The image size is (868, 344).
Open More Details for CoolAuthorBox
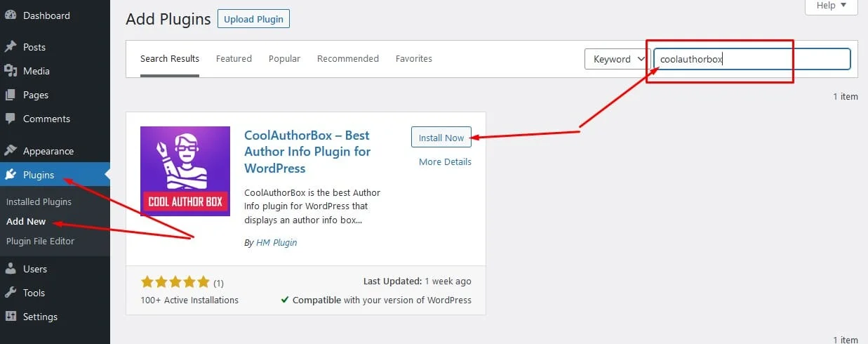pos(445,162)
